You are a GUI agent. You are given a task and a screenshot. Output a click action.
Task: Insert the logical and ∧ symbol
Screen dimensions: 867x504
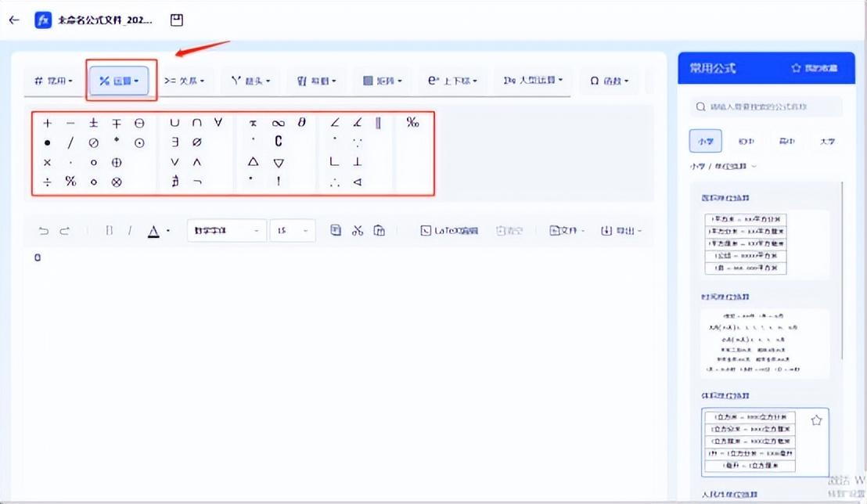click(197, 162)
